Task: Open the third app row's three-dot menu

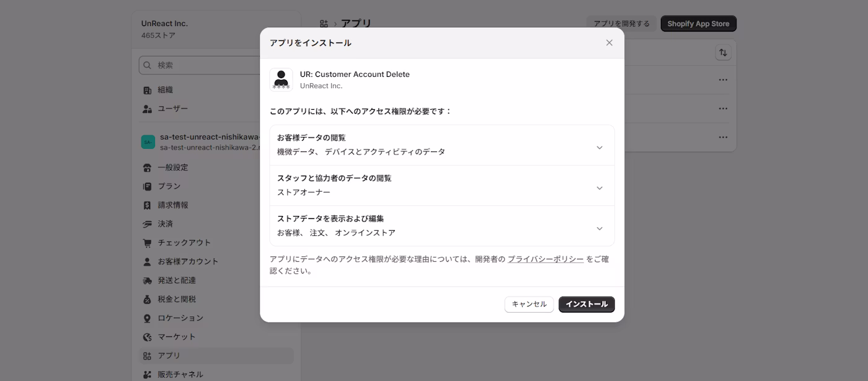Action: [x=723, y=137]
